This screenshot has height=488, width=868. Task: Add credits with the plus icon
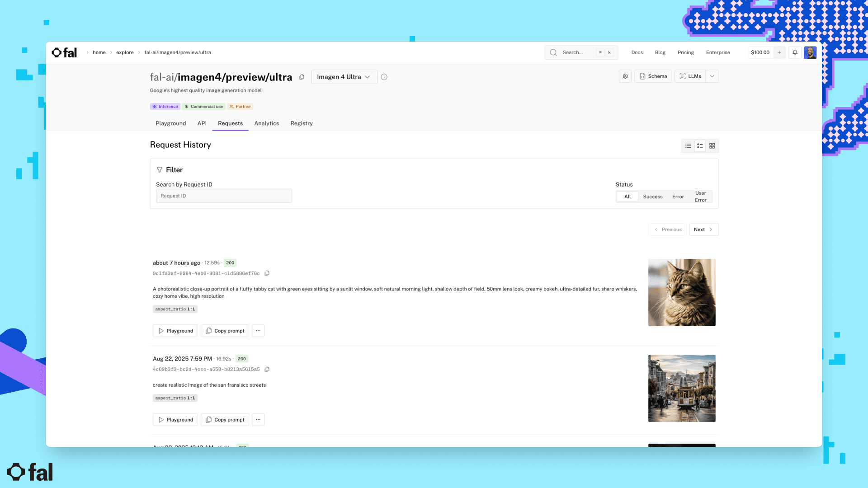(779, 52)
